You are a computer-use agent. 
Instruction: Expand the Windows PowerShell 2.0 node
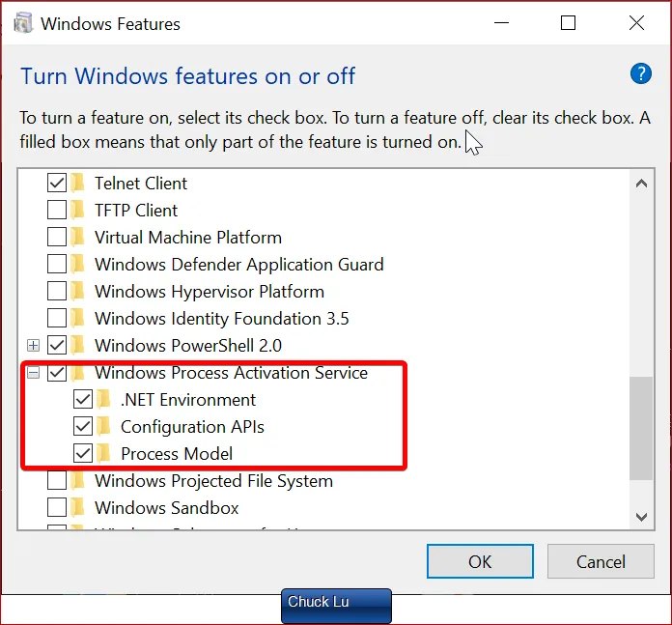point(34,346)
